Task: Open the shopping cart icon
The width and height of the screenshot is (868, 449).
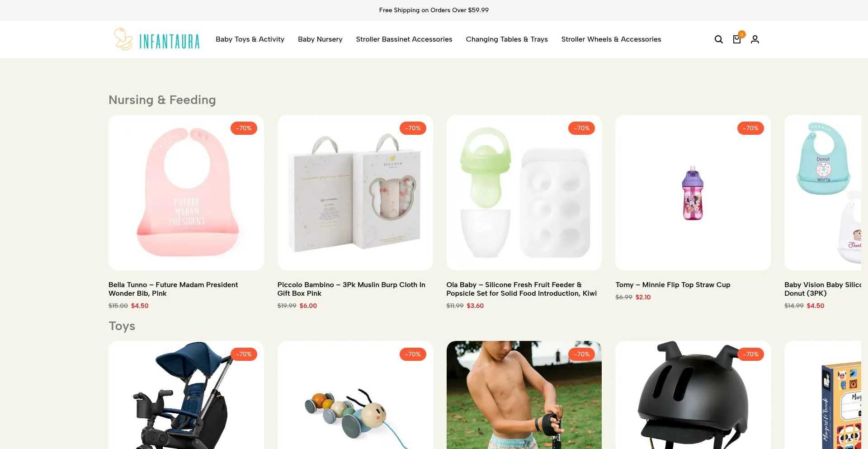Action: click(x=737, y=39)
